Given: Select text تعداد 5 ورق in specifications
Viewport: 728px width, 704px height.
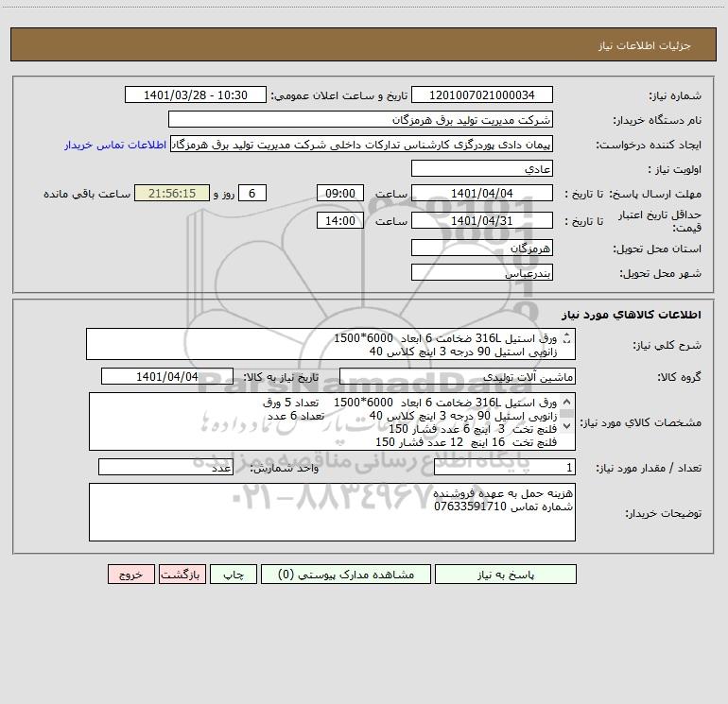Looking at the screenshot, I should (290, 403).
